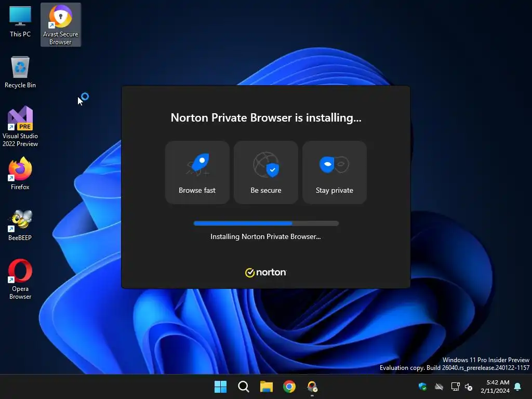Screen dimensions: 532x399
Task: Click the Be secure shield card
Action: (265, 172)
